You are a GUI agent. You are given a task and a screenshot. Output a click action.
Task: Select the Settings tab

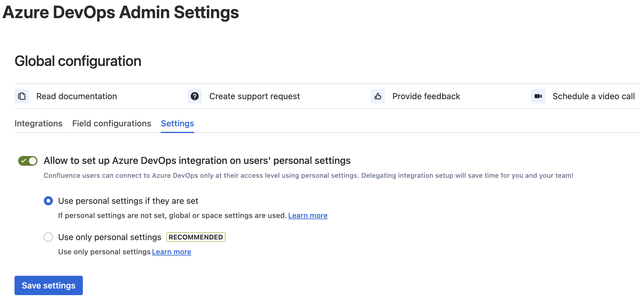(177, 123)
